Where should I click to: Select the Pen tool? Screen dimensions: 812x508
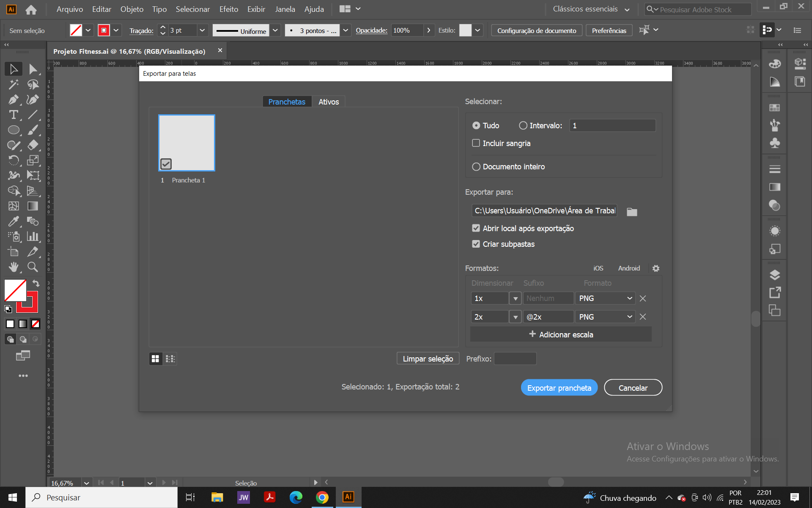click(x=14, y=99)
